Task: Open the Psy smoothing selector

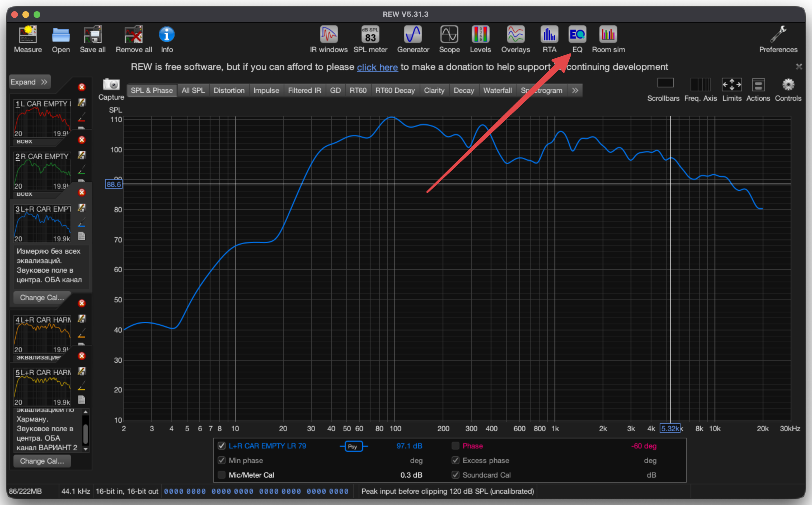Action: click(x=353, y=446)
